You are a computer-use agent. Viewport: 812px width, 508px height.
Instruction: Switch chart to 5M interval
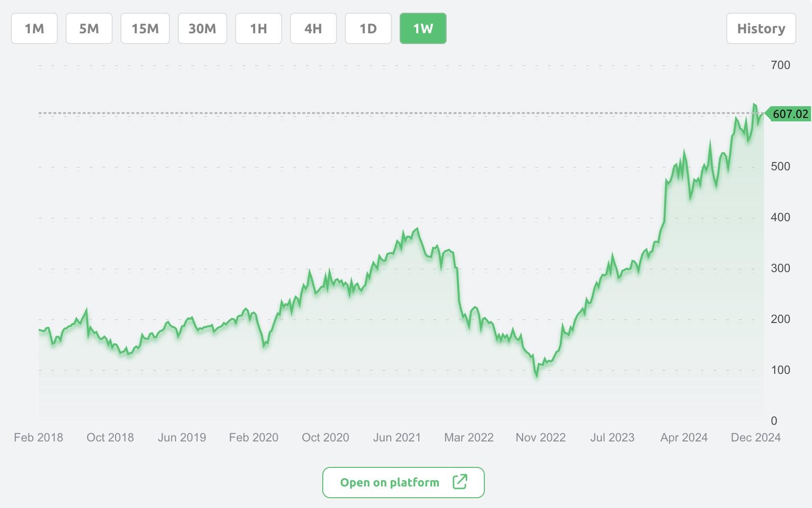click(89, 28)
